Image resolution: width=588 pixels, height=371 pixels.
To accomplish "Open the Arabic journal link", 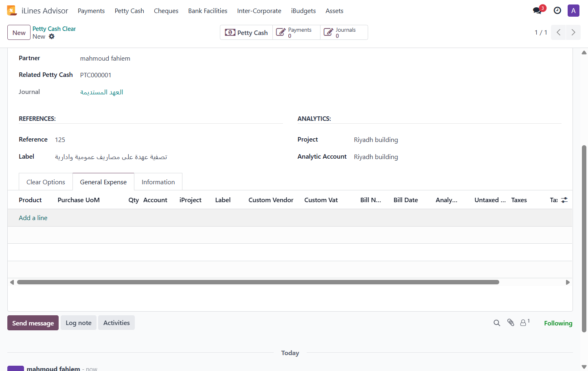I will click(101, 92).
